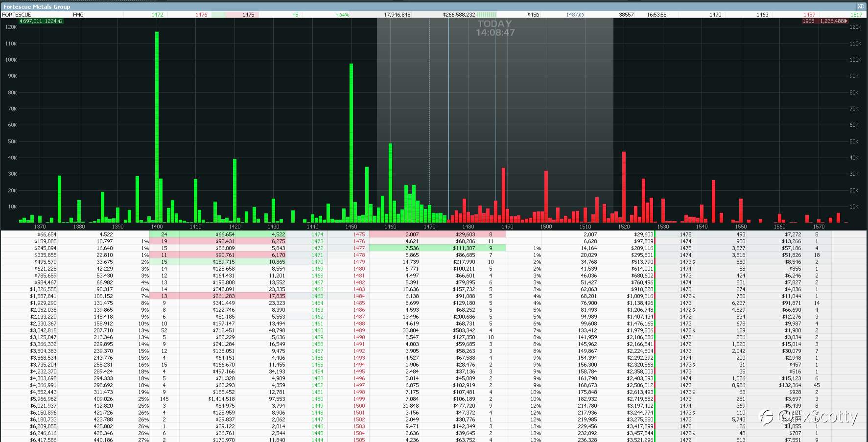Select ask price 1476 in the quote row
The image size is (868, 442).
(201, 15)
